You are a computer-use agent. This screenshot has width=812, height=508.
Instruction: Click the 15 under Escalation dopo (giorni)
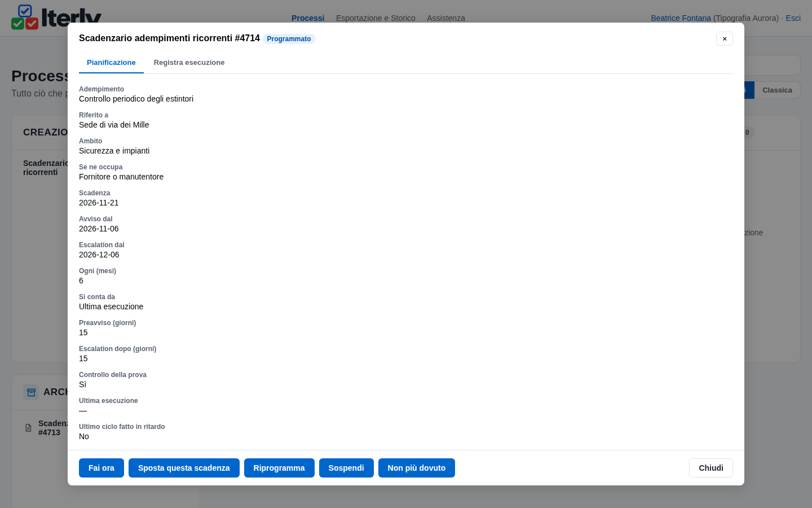(x=83, y=358)
